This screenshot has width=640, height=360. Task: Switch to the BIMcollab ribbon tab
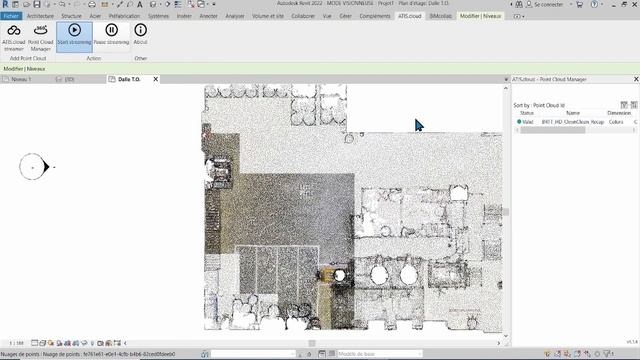point(440,16)
